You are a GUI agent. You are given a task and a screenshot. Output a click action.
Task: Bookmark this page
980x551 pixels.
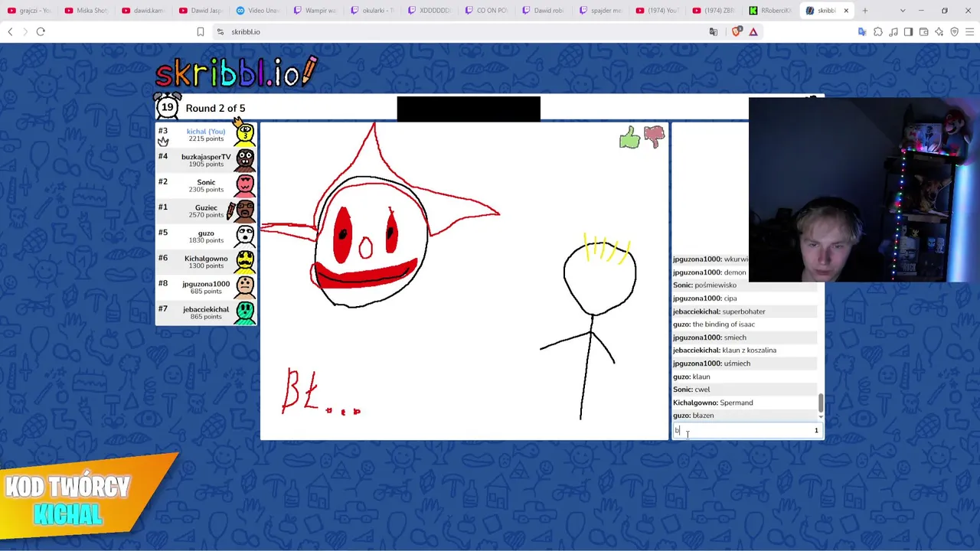pos(201,31)
